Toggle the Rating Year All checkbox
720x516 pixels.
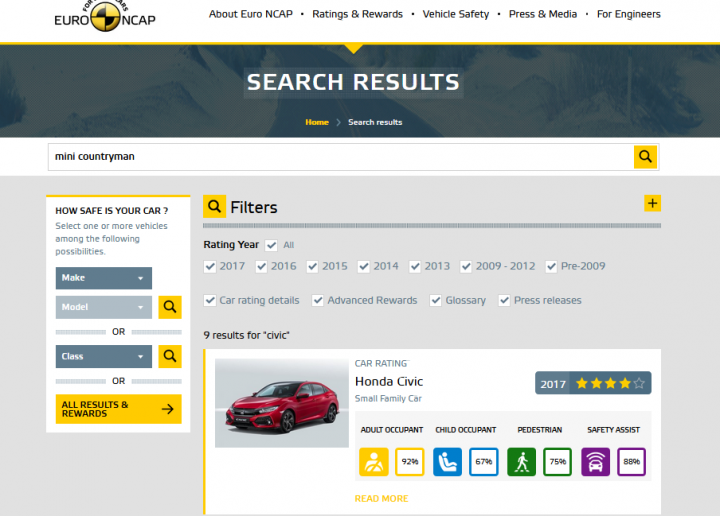pyautogui.click(x=271, y=245)
